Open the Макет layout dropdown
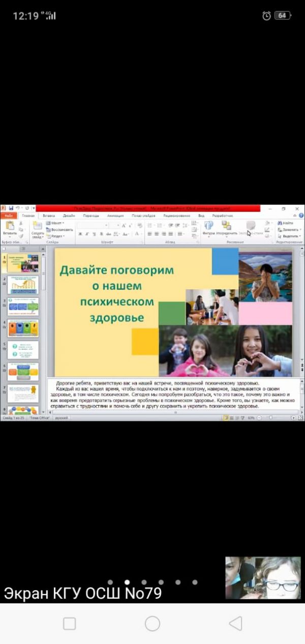 pyautogui.click(x=56, y=223)
